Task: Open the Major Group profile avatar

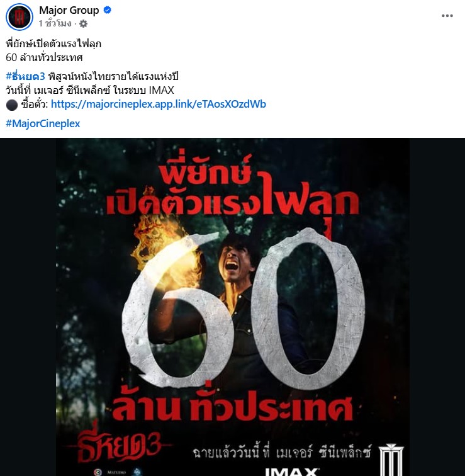Action: click(x=20, y=17)
